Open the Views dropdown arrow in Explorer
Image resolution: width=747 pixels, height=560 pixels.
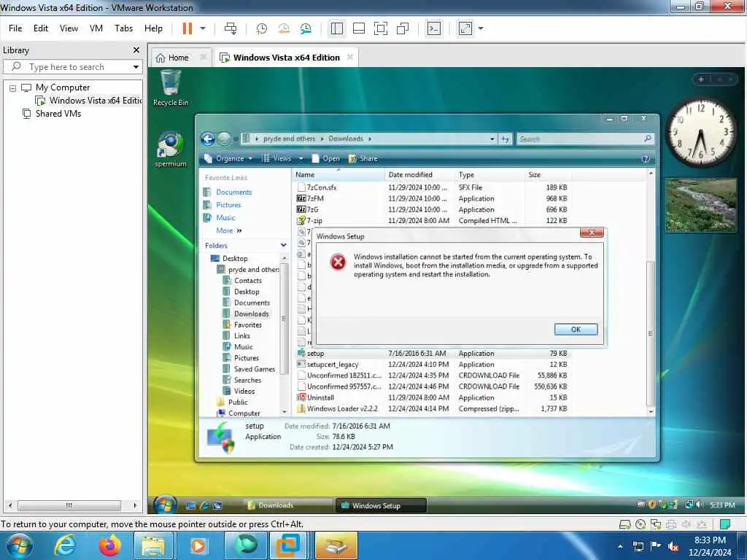tap(301, 158)
